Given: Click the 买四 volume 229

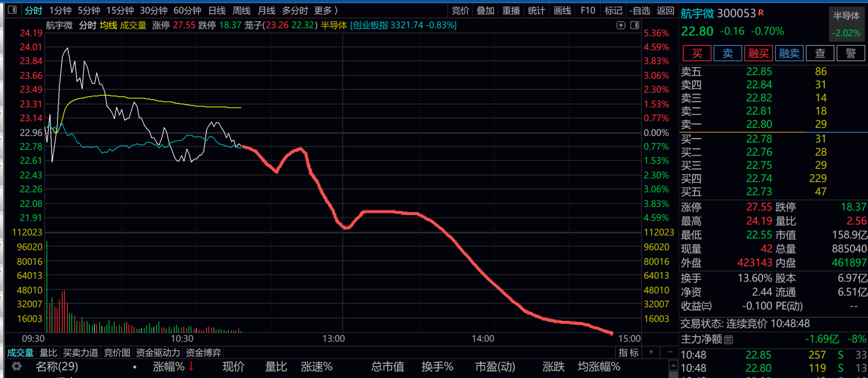Looking at the screenshot, I should 818,179.
